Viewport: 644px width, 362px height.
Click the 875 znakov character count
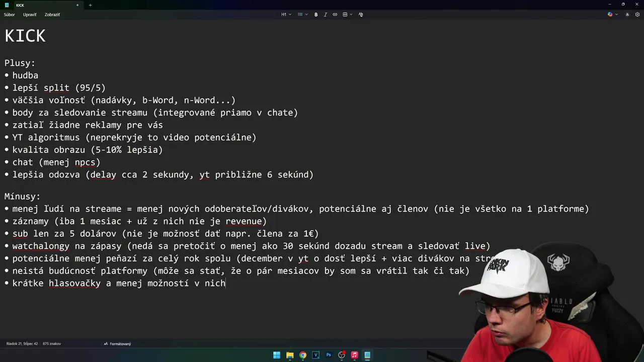tap(52, 344)
